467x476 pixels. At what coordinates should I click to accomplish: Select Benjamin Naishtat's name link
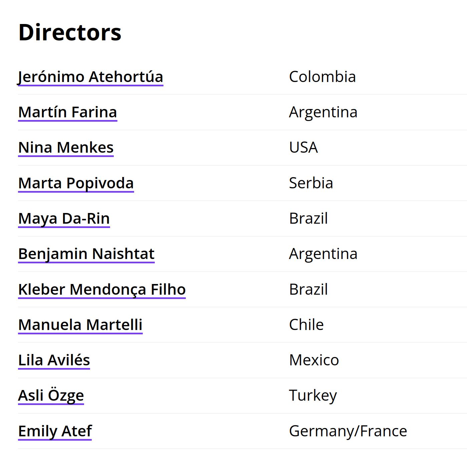(x=86, y=254)
